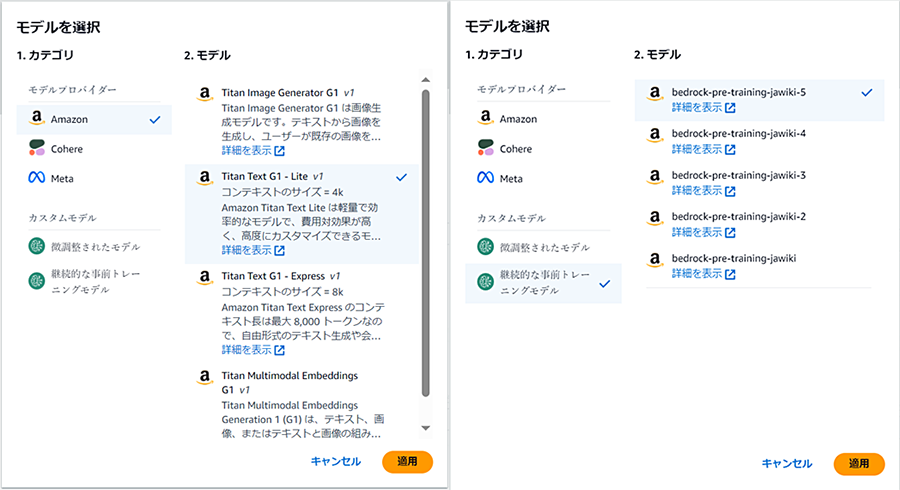This screenshot has height=490, width=900.
Task: Select Meta provider in left dialog
Action: (94, 178)
